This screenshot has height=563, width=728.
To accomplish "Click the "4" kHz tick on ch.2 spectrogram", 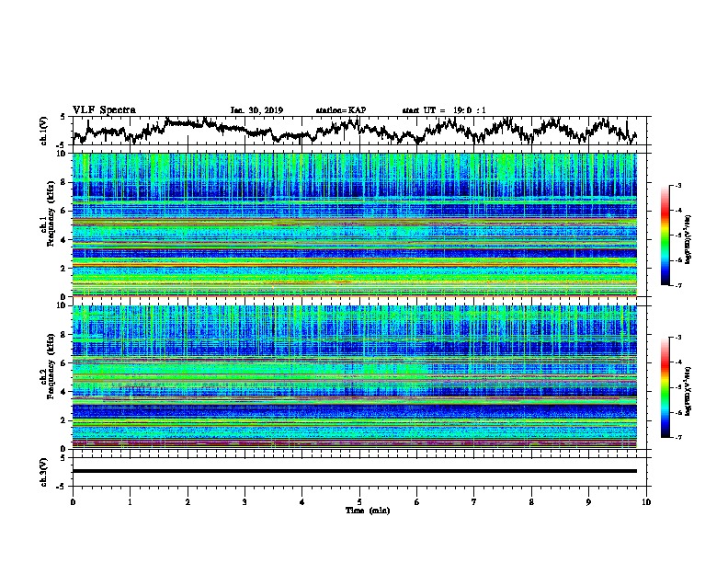I will point(65,392).
